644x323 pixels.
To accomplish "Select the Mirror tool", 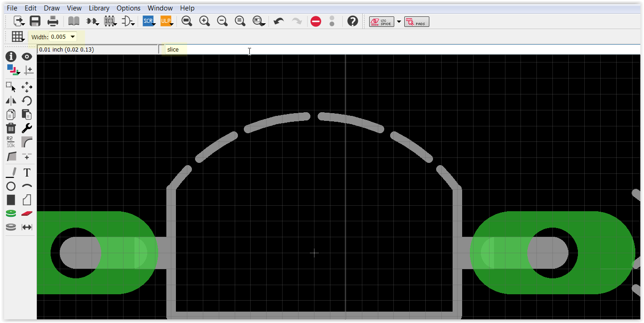I will [10, 100].
